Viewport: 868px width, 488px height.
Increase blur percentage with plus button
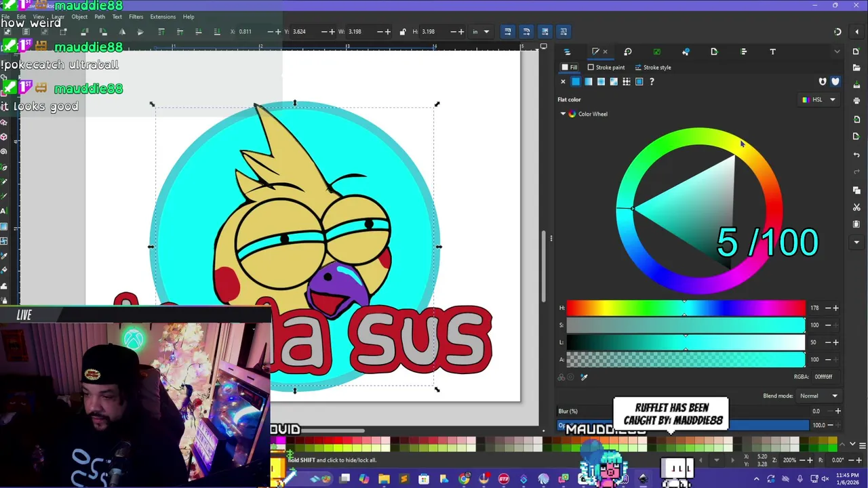(837, 411)
